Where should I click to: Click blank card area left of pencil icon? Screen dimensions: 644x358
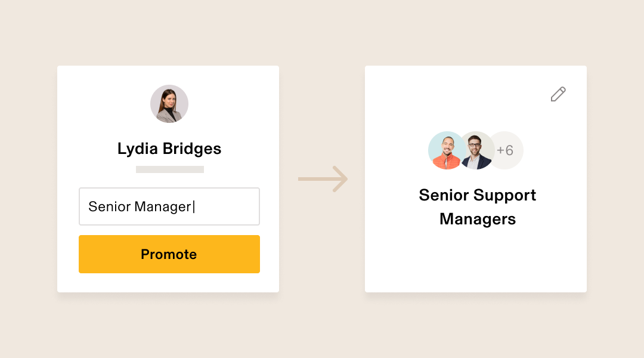pyautogui.click(x=452, y=94)
